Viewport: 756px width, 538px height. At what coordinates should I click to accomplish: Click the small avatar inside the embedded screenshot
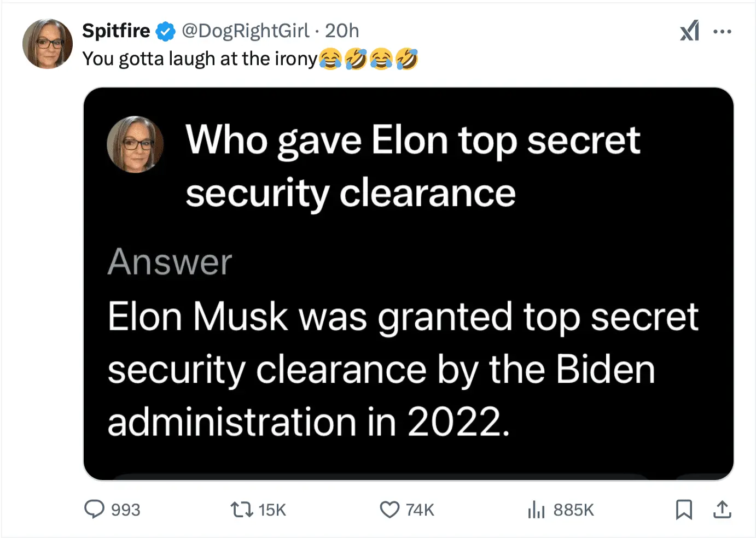135,144
